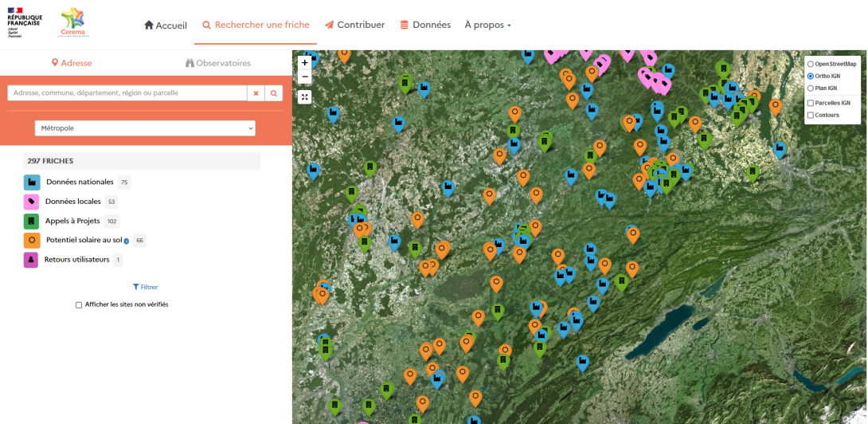Clear the address search with red X

256,93
